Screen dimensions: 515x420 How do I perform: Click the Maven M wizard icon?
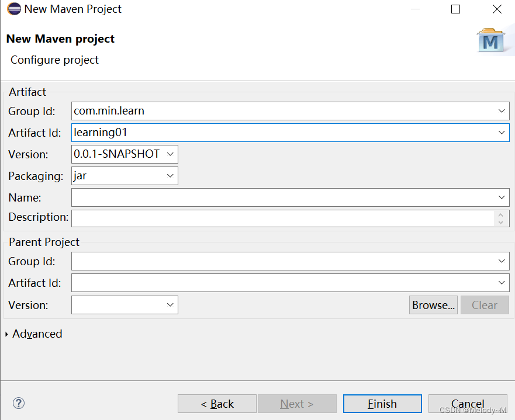coord(490,41)
